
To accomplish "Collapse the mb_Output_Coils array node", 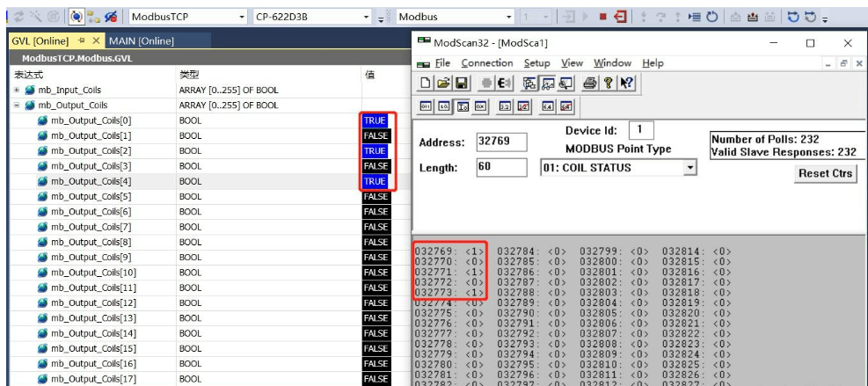I will click(x=17, y=106).
